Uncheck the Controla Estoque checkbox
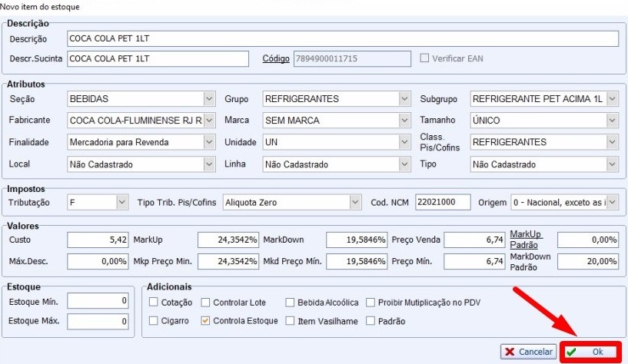The width and height of the screenshot is (628, 364). tap(205, 321)
